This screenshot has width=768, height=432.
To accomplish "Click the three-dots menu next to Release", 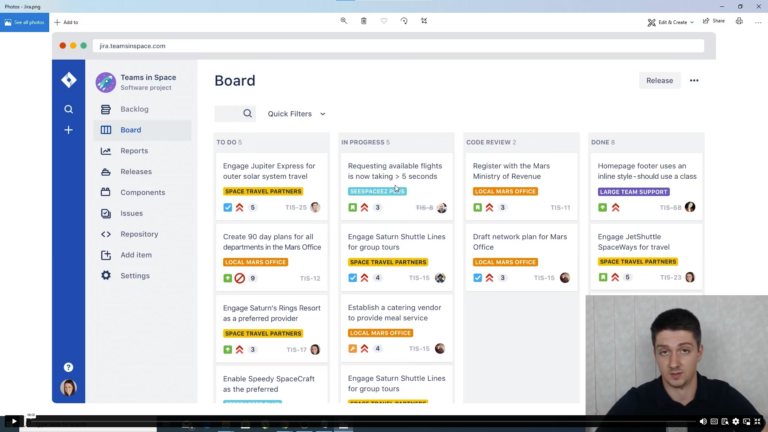I will 694,81.
